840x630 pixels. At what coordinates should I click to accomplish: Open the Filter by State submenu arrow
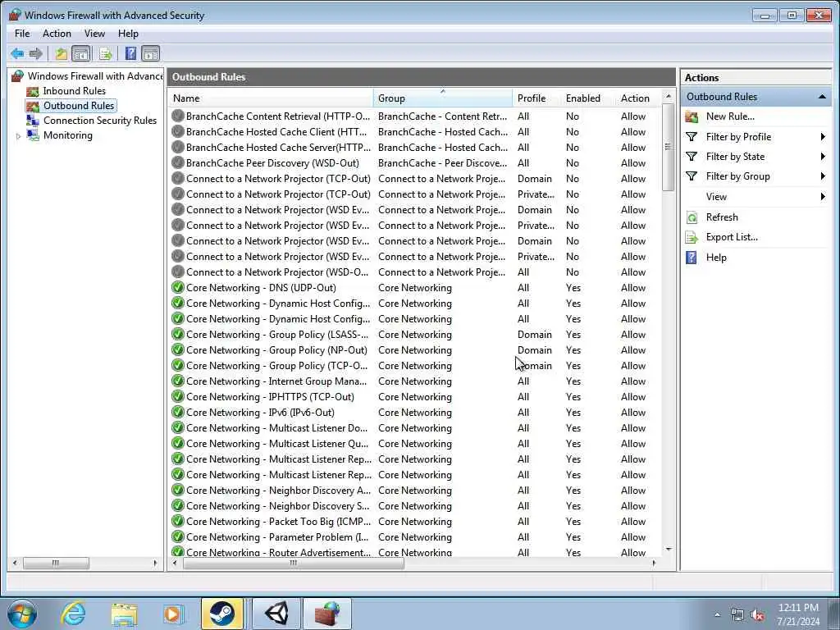[823, 157]
